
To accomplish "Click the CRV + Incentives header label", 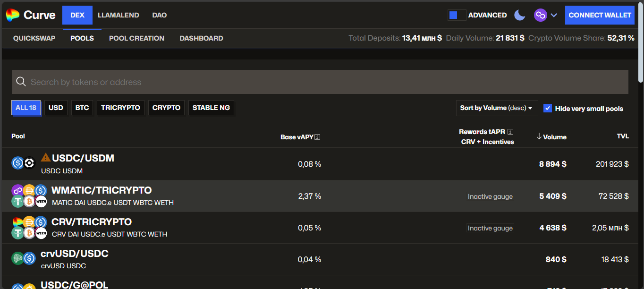I will point(487,142).
